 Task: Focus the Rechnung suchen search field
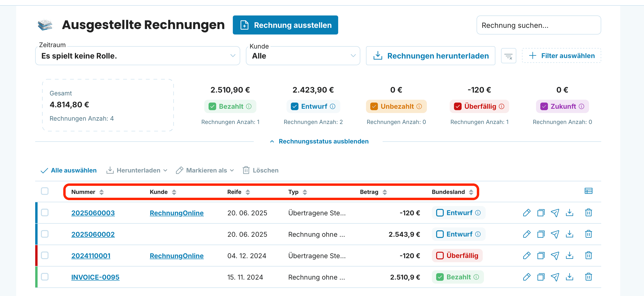(x=538, y=25)
